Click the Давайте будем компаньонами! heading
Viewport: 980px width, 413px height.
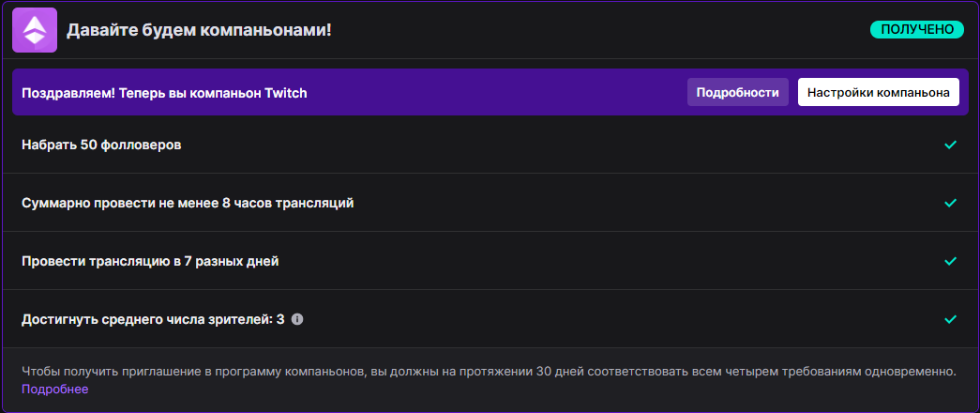tap(199, 30)
